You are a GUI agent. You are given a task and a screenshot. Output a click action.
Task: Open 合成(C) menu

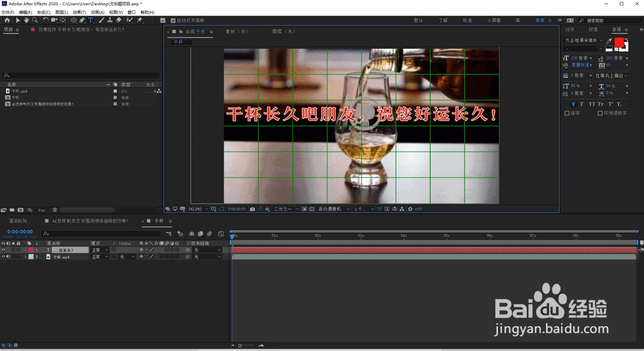(x=44, y=12)
